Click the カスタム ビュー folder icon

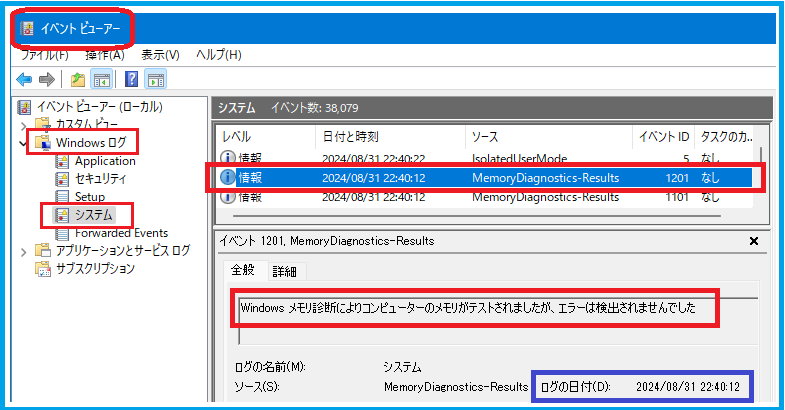43,124
